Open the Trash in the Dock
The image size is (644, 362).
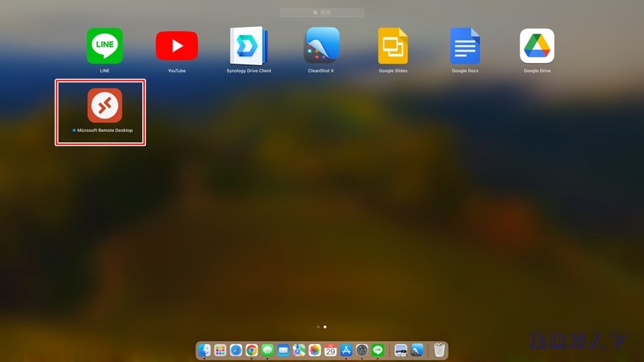coord(439,350)
